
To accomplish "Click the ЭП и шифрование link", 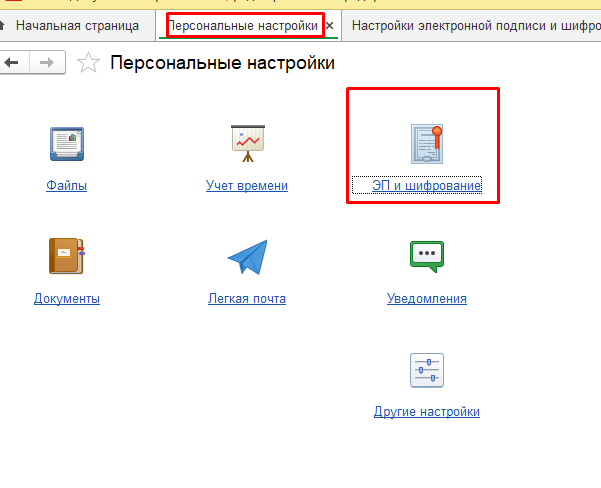I will [x=426, y=186].
